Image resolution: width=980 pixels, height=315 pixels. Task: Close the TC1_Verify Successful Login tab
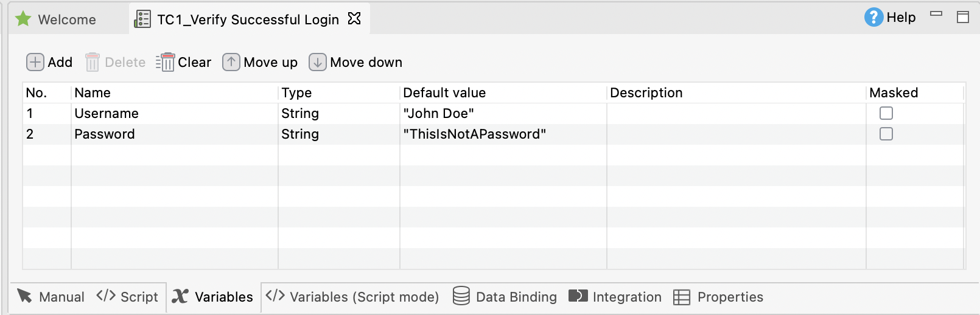pos(354,19)
